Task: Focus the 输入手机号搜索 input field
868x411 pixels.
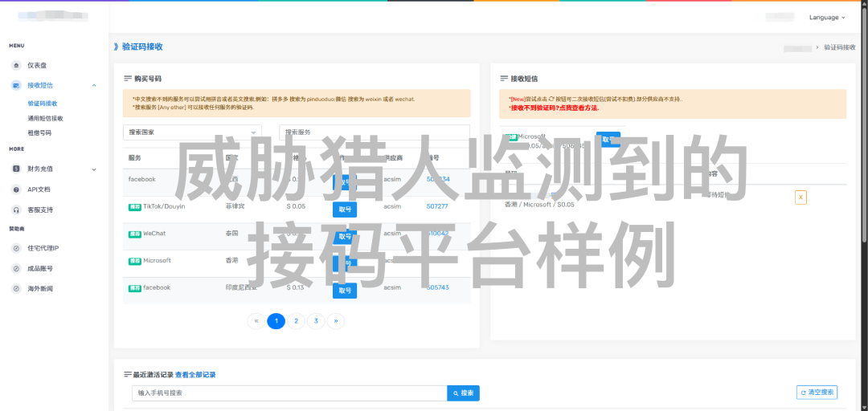Action: pyautogui.click(x=289, y=393)
